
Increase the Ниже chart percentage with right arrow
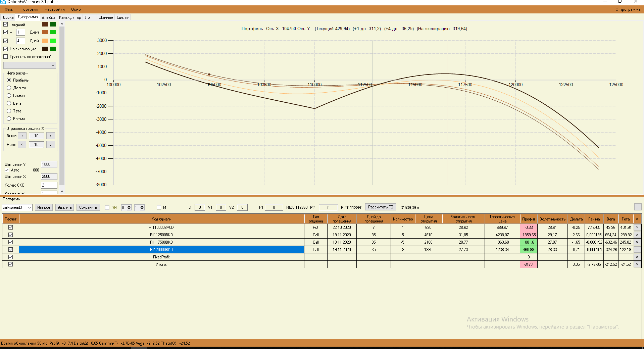(x=51, y=145)
